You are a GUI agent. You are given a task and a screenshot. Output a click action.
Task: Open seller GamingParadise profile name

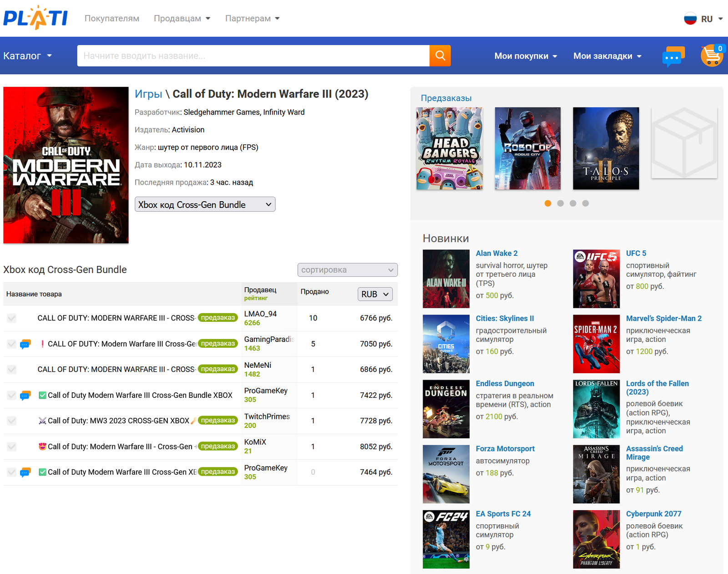[269, 339]
